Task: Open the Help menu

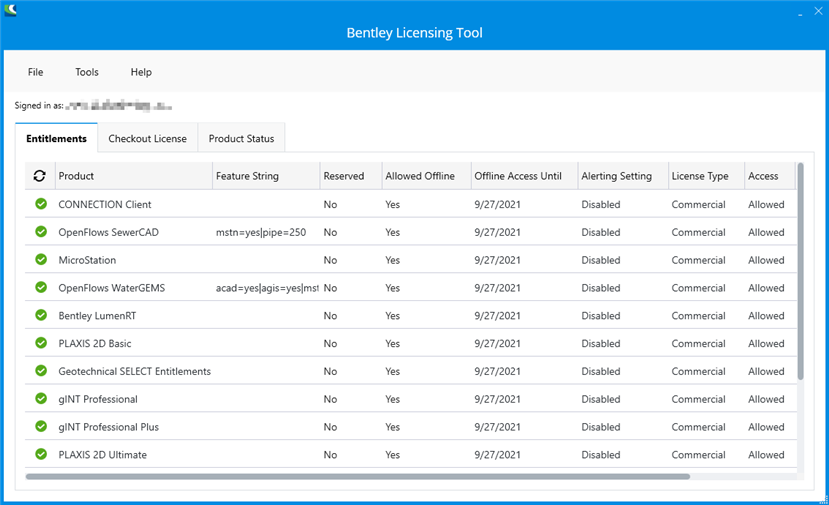Action: pyautogui.click(x=141, y=72)
